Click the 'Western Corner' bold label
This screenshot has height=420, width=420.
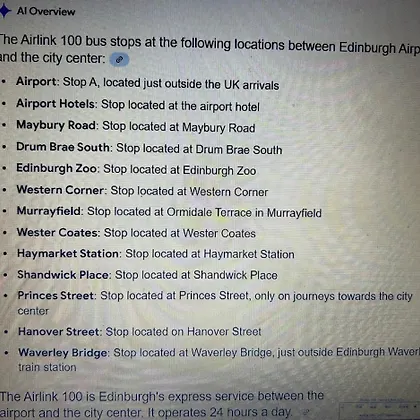click(60, 190)
